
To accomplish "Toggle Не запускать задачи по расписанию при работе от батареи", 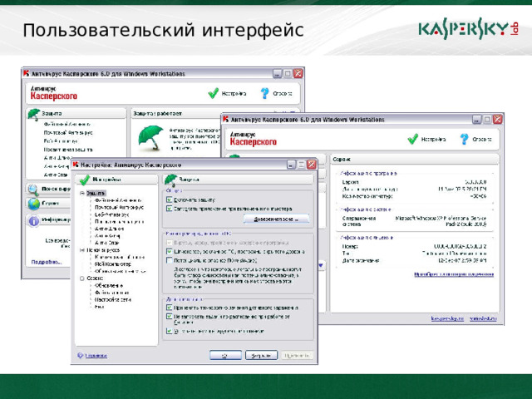I will (x=169, y=316).
